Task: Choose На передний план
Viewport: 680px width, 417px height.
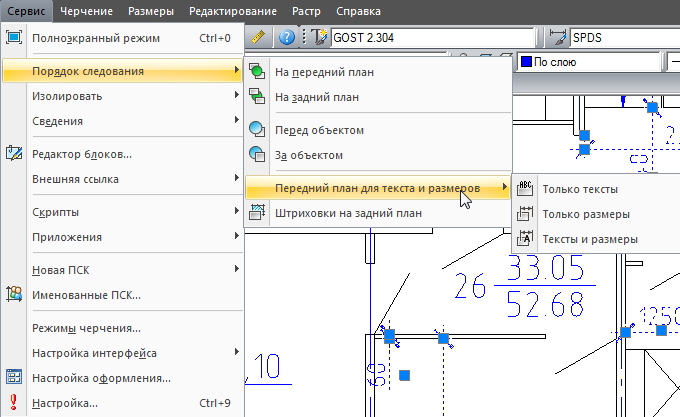Action: pyautogui.click(x=378, y=72)
